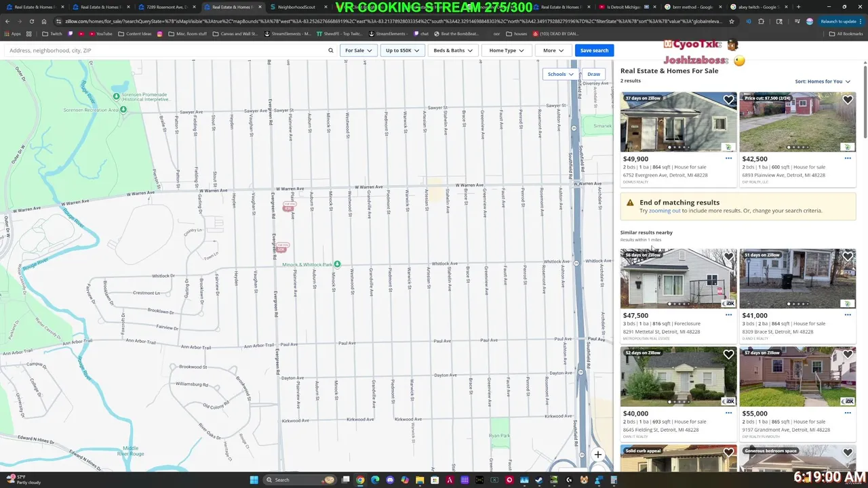Switch to abey twitch Google tab
This screenshot has height=488, width=868.
point(757,7)
